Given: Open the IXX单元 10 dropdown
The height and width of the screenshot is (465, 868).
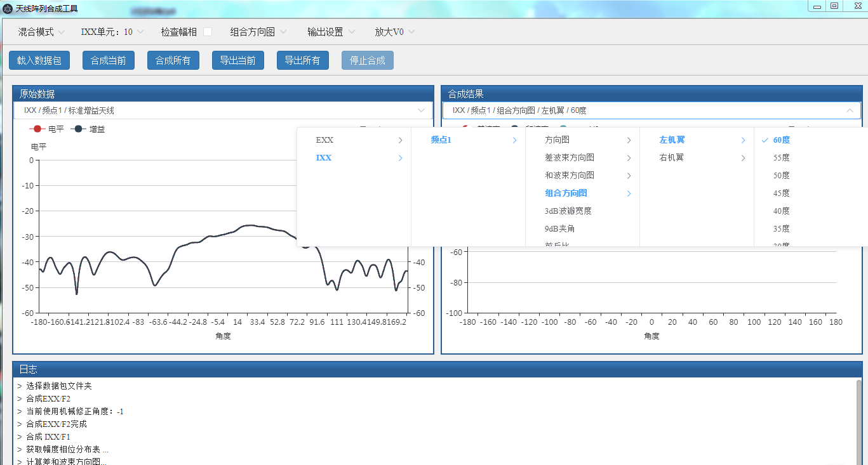Looking at the screenshot, I should click(112, 32).
